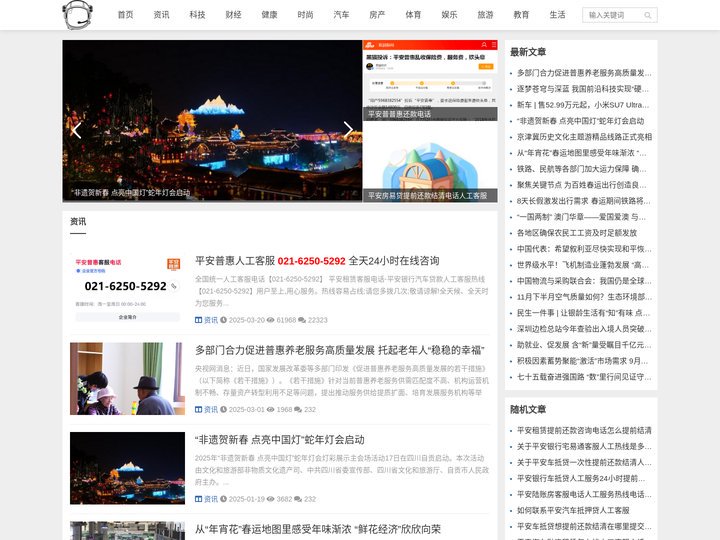Open the 健康 navigation item
The height and width of the screenshot is (540, 720).
[x=270, y=15]
